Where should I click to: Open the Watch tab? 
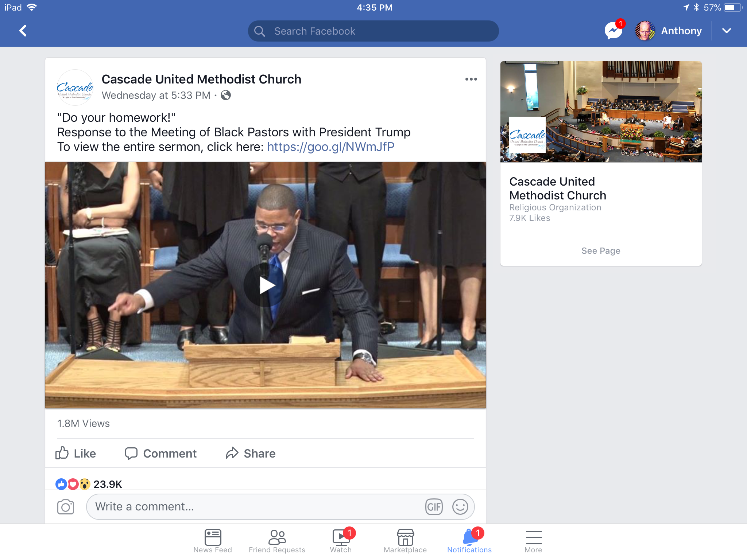click(x=341, y=541)
